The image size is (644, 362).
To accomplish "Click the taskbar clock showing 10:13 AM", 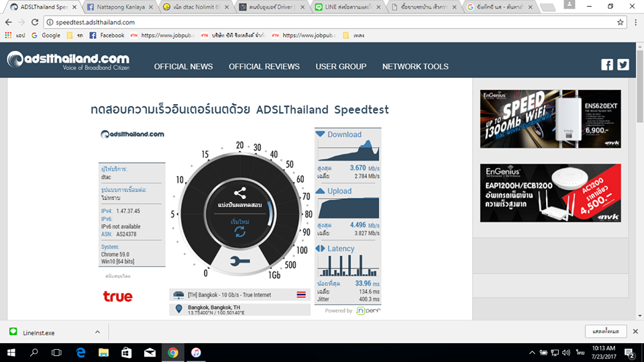I will [x=604, y=353].
